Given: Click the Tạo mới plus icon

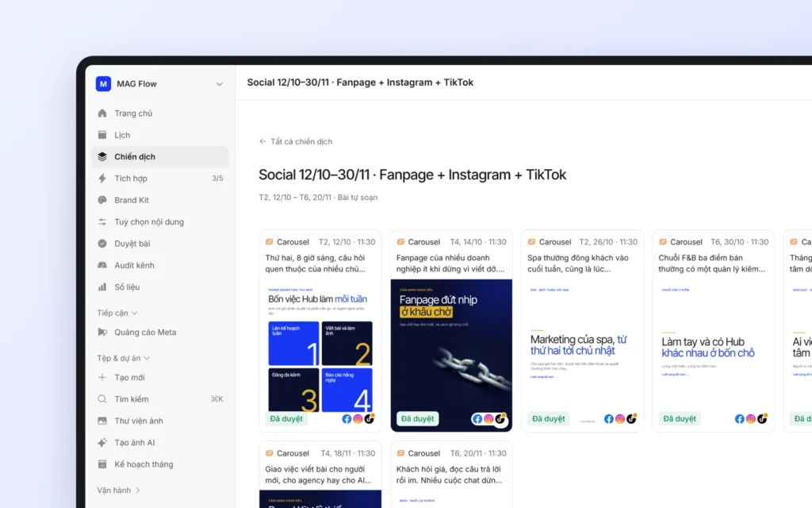Looking at the screenshot, I should [102, 377].
